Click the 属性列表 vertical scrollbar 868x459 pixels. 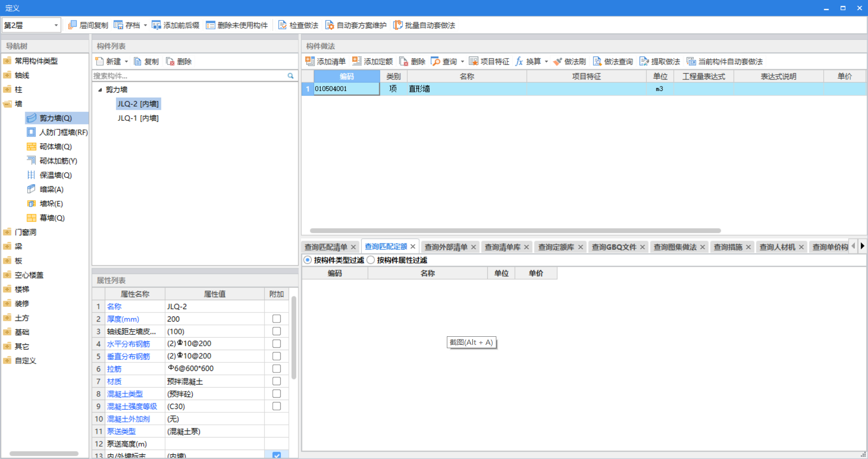294,338
